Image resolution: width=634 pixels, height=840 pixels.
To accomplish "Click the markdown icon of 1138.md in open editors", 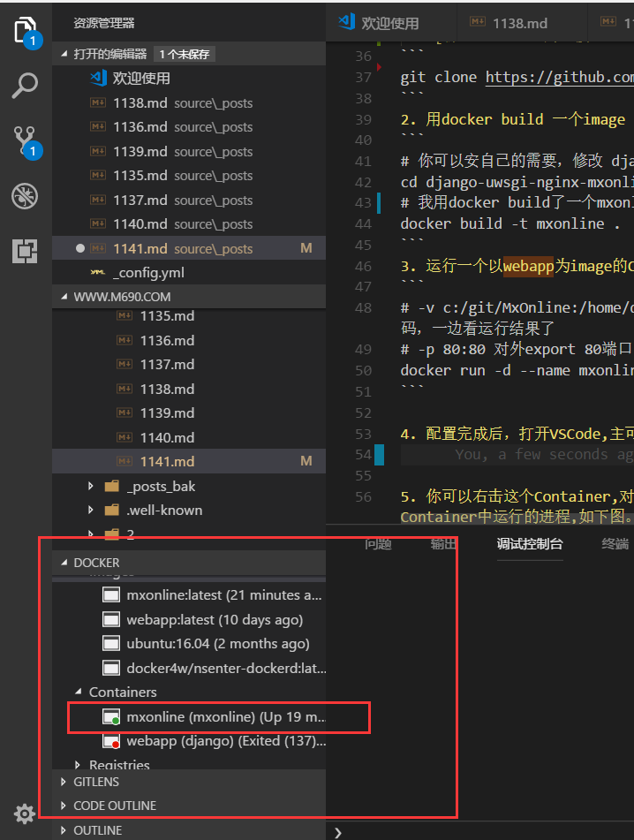I will coord(98,102).
